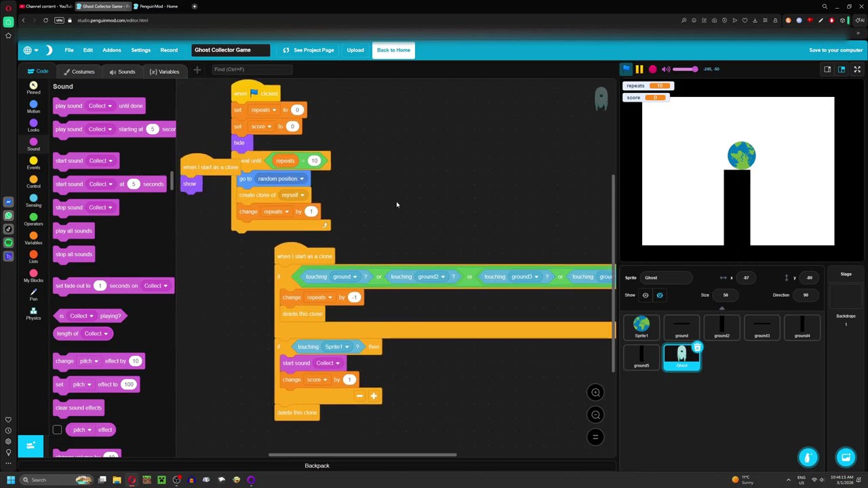Click the minus on the if block
Screen dimensions: 868x488
359,396
